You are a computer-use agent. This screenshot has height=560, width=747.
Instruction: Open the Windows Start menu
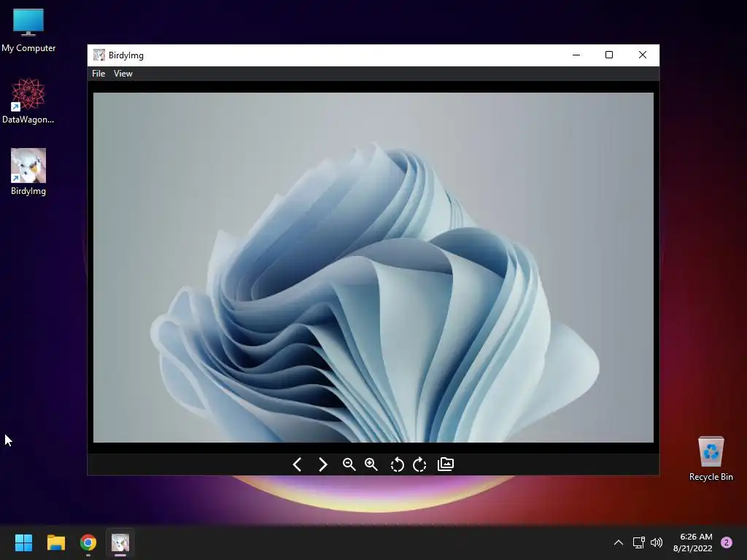[x=23, y=542]
